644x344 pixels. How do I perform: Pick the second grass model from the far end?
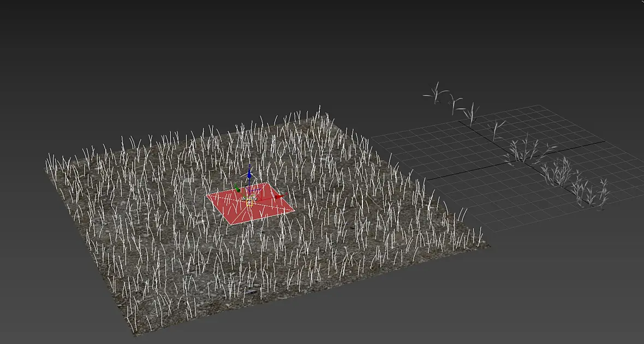point(455,104)
